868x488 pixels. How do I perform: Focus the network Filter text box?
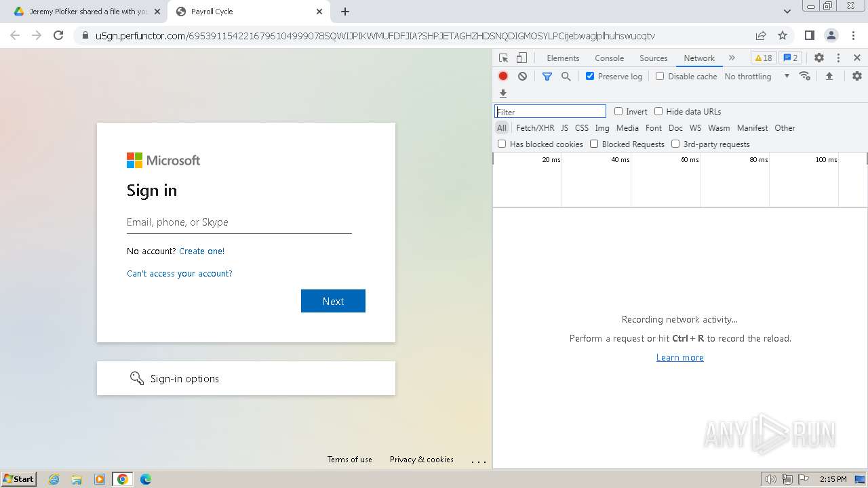[x=550, y=112]
